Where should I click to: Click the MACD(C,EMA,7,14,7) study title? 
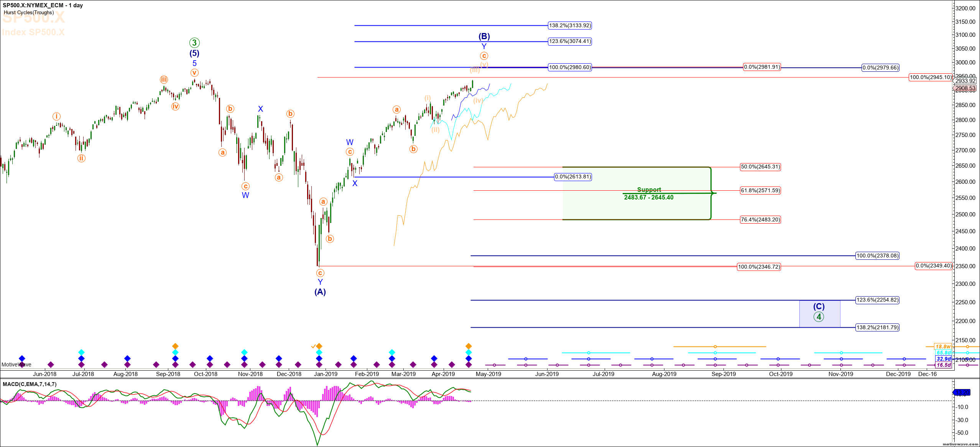30,384
